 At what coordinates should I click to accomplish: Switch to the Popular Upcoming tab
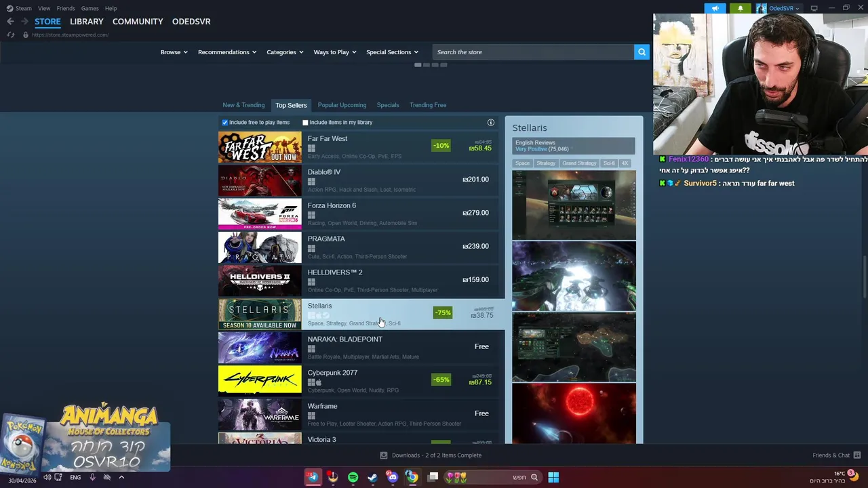pyautogui.click(x=342, y=105)
